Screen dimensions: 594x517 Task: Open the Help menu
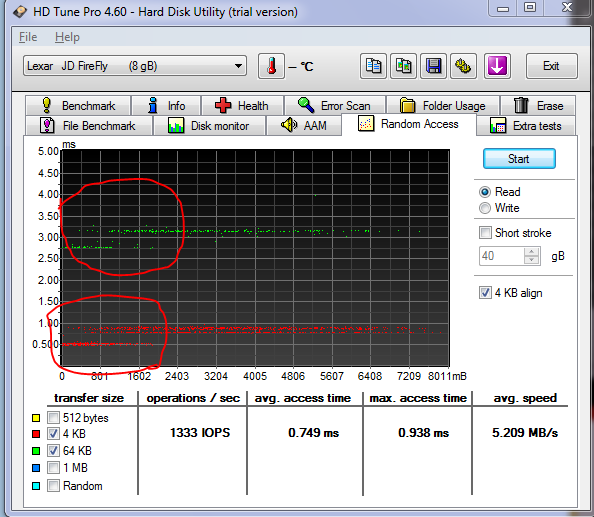(x=67, y=37)
